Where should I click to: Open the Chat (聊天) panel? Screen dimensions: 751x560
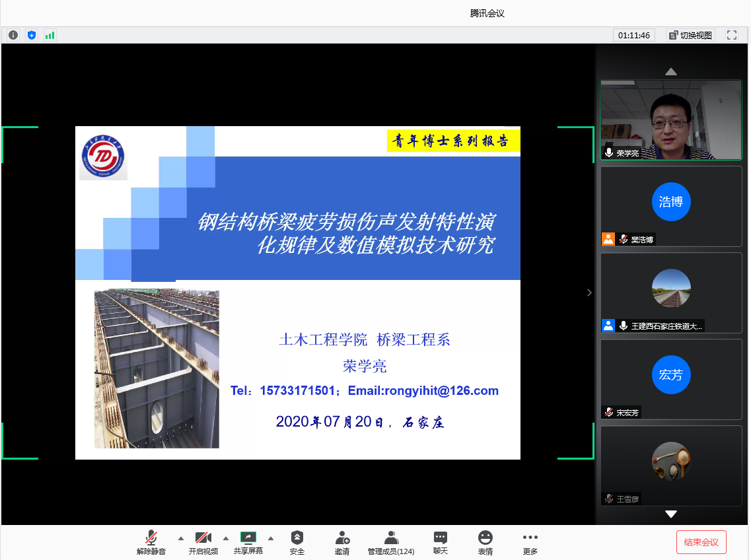[441, 542]
